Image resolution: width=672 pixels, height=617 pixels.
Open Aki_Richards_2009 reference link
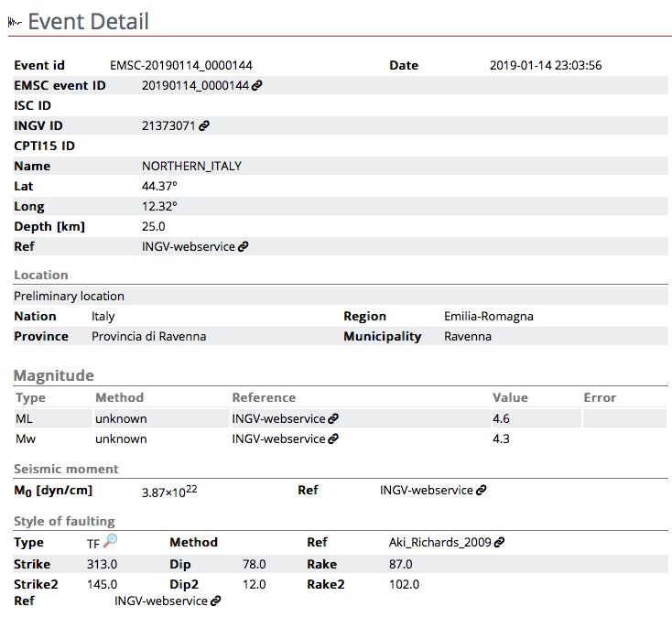point(440,543)
